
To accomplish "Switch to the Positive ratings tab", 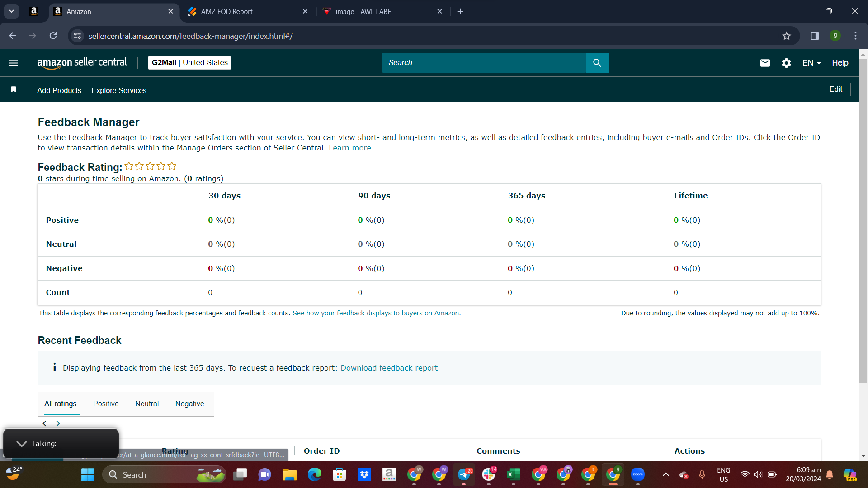I will point(106,404).
